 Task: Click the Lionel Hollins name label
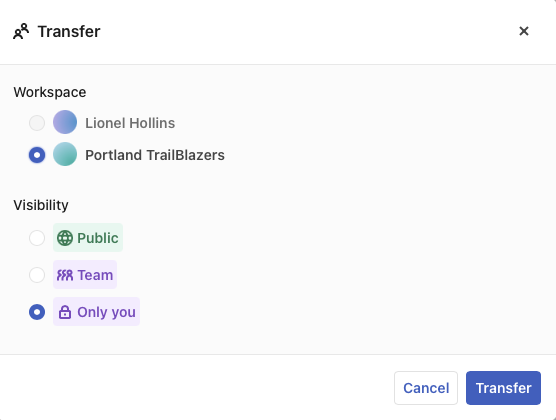(x=130, y=123)
